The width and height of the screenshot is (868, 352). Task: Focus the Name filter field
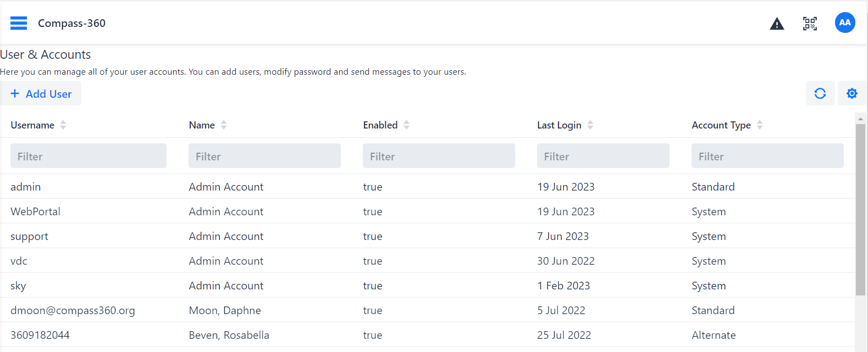(264, 157)
